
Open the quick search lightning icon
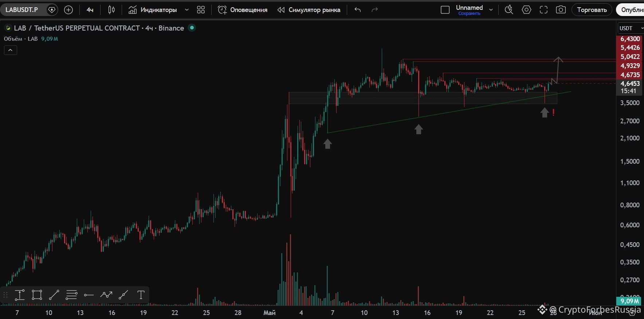tap(509, 10)
